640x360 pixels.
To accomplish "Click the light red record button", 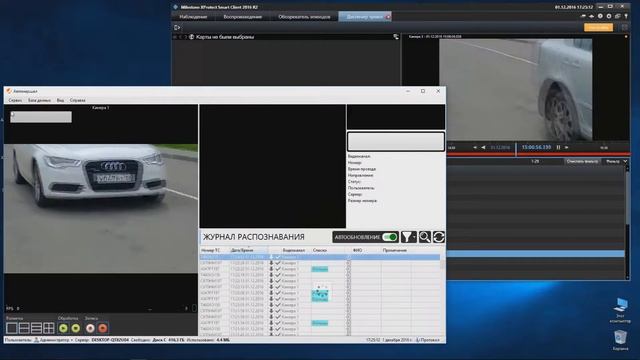I will click(x=90, y=328).
